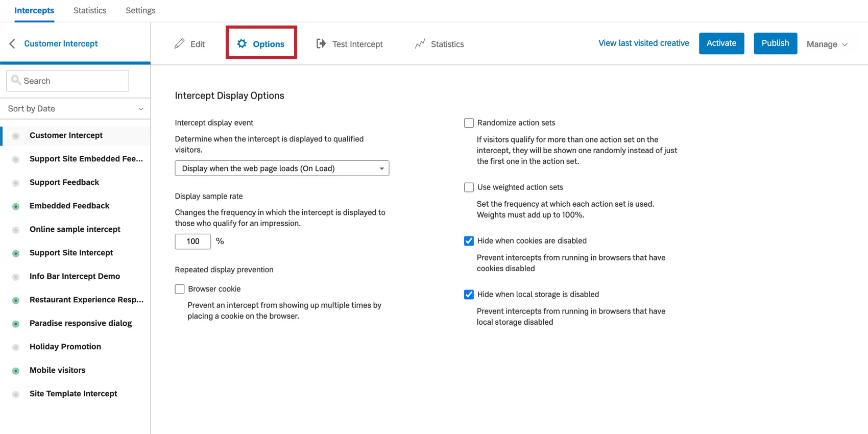Viewport: 868px width, 434px height.
Task: Enable the Browser cookie checkbox
Action: 180,289
